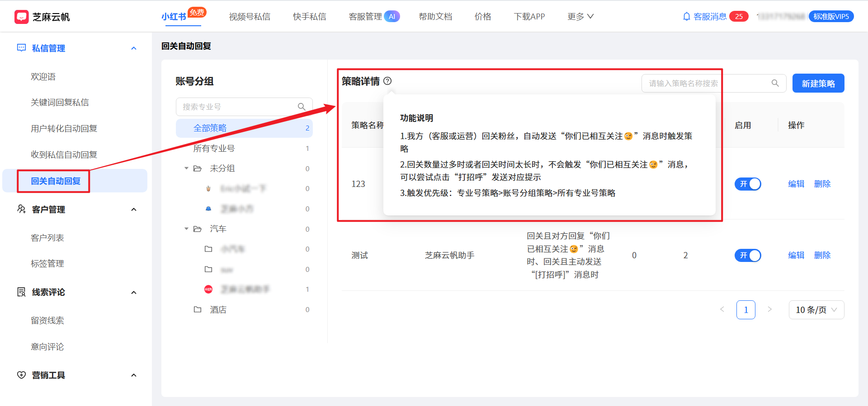Viewport: 868px width, 406px height.
Task: Open 客户列表 in the sidebar
Action: click(x=47, y=238)
